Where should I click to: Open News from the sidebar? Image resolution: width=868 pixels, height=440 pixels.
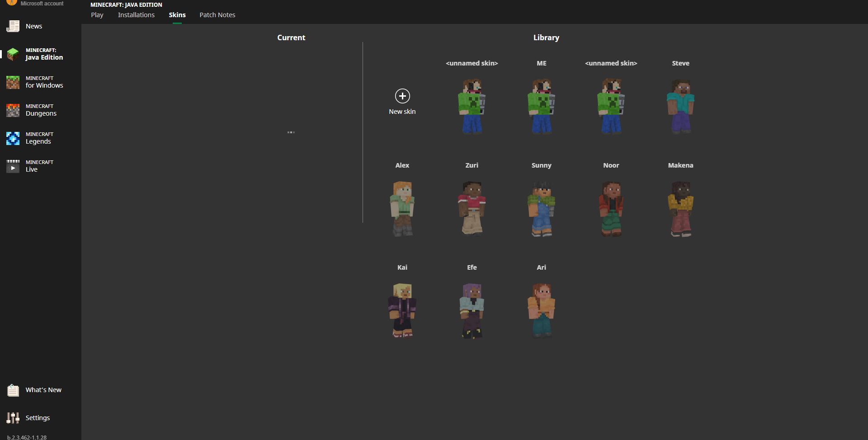point(33,26)
